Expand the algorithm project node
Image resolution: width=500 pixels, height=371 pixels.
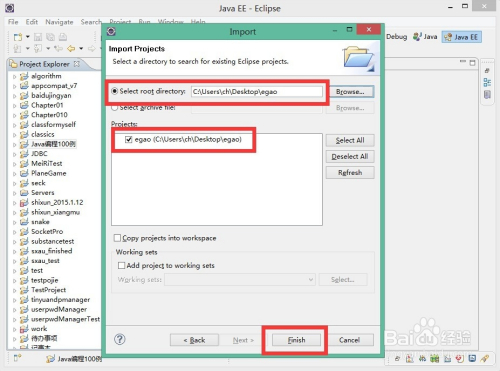(x=14, y=76)
